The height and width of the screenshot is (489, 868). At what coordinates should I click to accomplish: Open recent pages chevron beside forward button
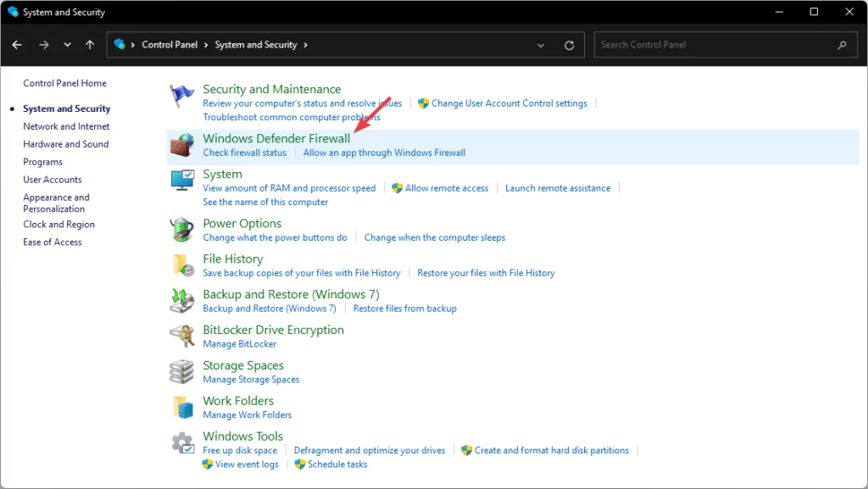tap(67, 44)
